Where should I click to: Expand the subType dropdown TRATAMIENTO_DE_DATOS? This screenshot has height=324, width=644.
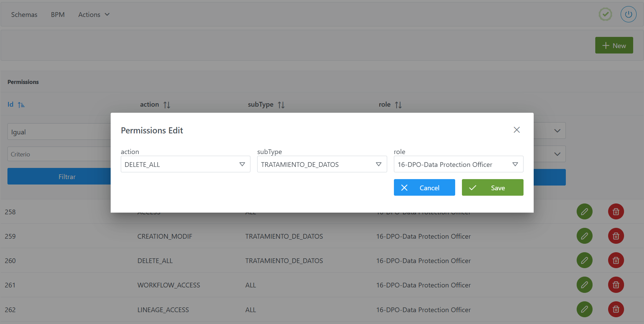tap(321, 164)
